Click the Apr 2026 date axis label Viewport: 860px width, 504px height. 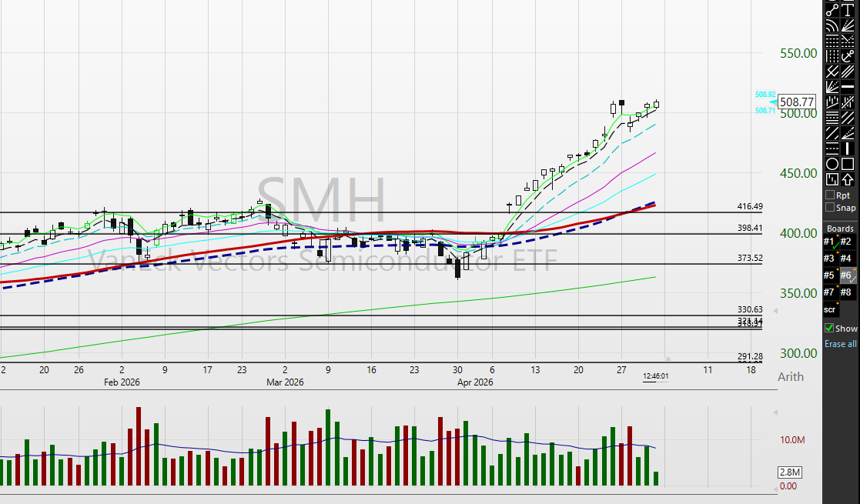(x=475, y=382)
